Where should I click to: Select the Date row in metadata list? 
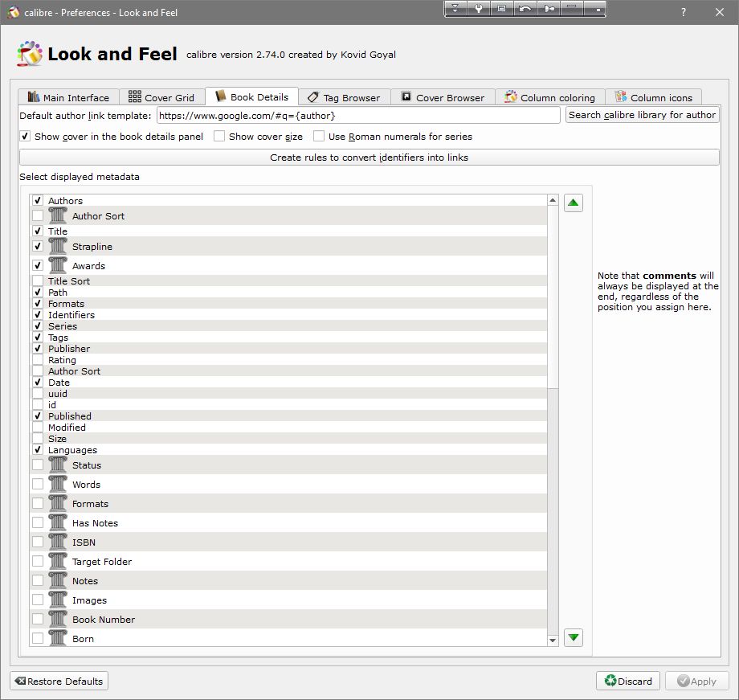[288, 382]
